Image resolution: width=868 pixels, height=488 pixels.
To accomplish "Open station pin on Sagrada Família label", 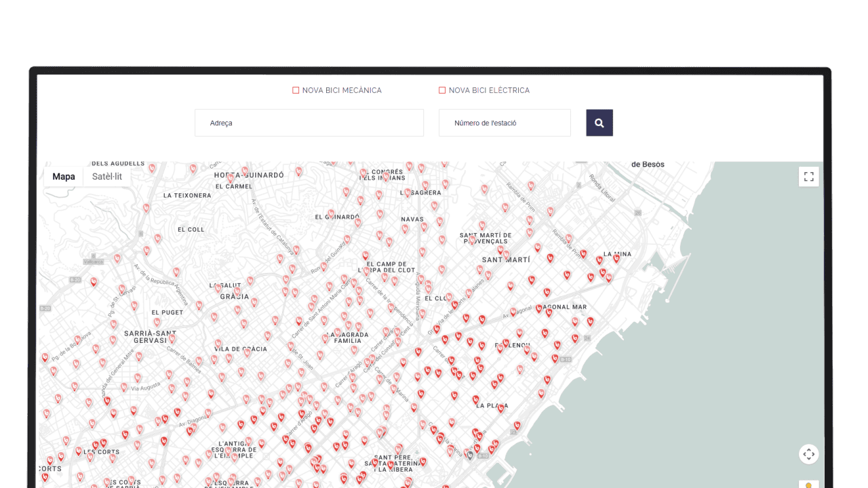I will 337,332.
